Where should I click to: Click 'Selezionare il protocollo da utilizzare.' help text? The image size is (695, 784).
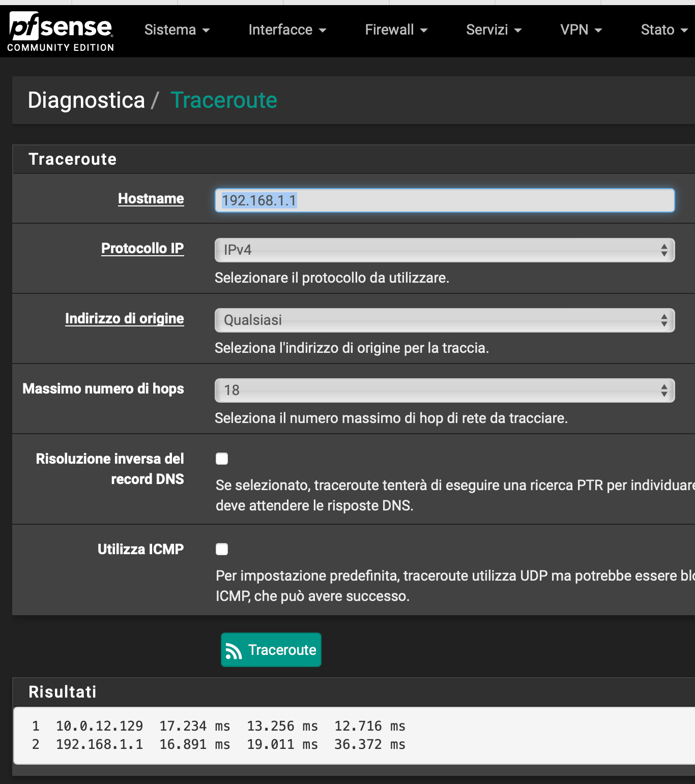click(332, 278)
